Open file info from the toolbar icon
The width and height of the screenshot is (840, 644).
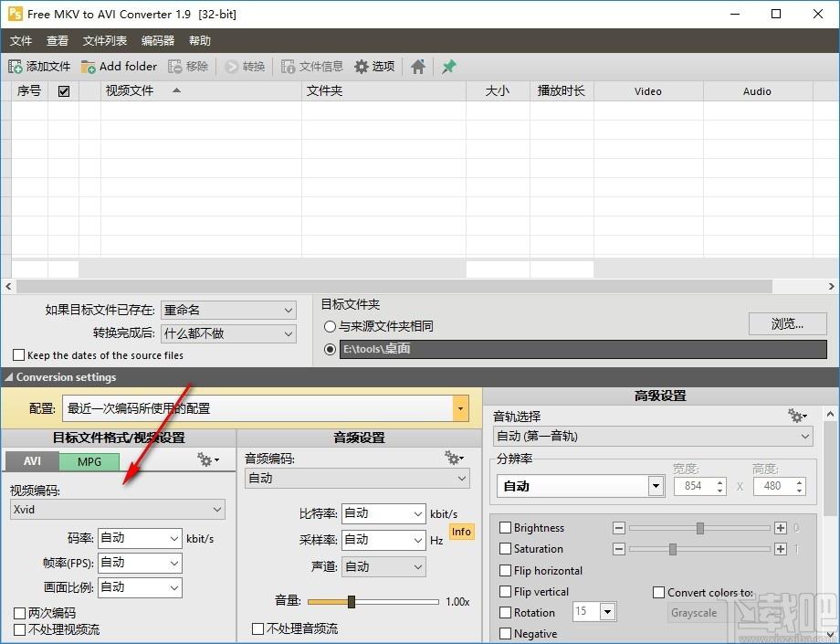click(289, 67)
